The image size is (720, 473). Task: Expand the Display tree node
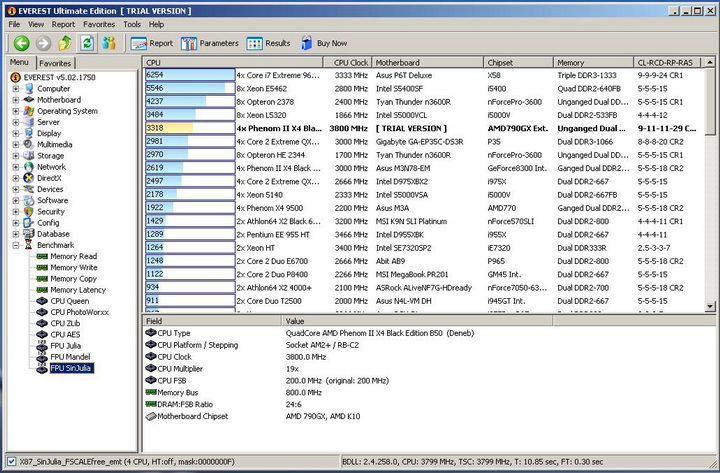click(16, 133)
